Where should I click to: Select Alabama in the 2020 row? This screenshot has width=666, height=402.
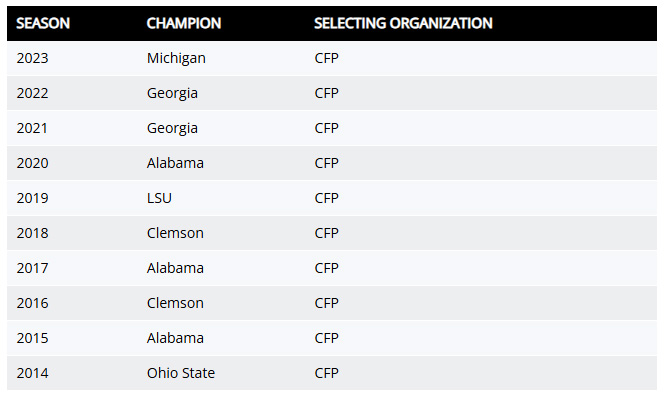pyautogui.click(x=175, y=163)
